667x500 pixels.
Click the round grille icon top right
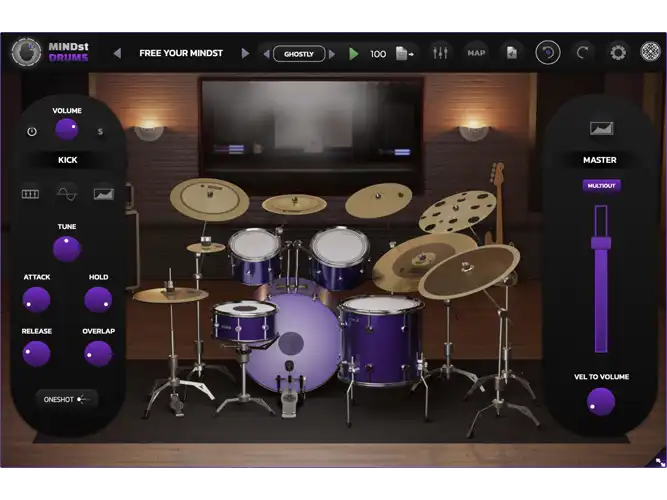[x=650, y=52]
